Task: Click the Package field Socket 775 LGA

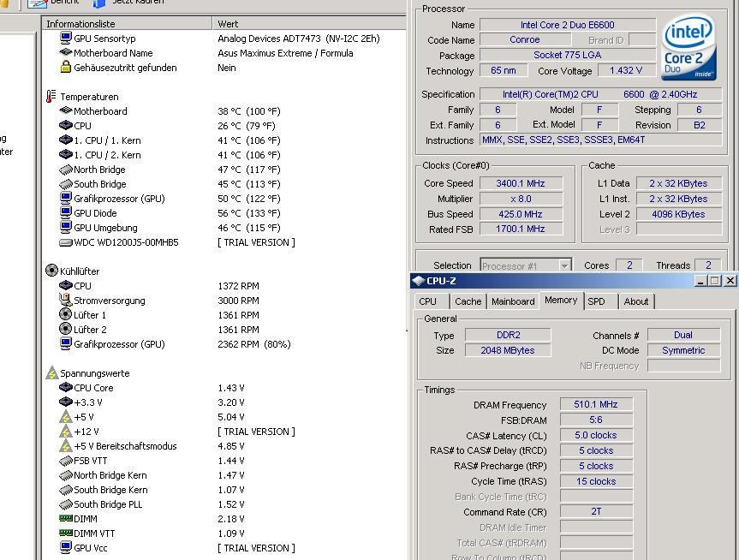Action: (568, 55)
